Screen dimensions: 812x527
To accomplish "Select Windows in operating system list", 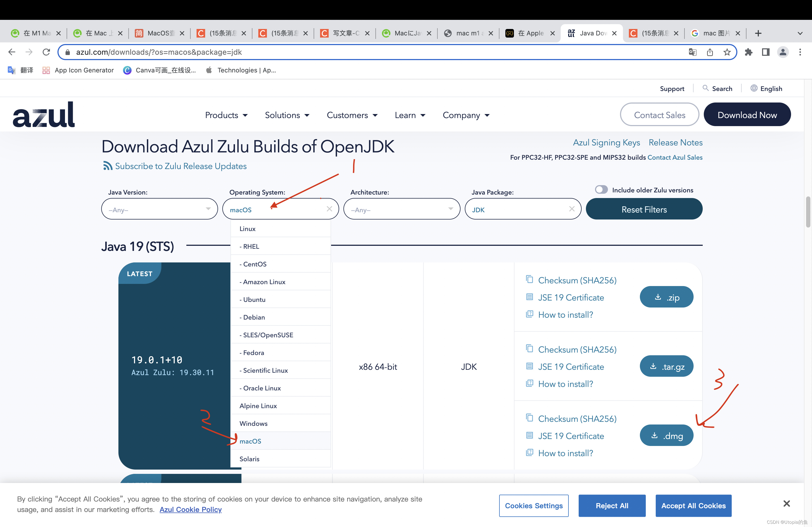I will 253,423.
